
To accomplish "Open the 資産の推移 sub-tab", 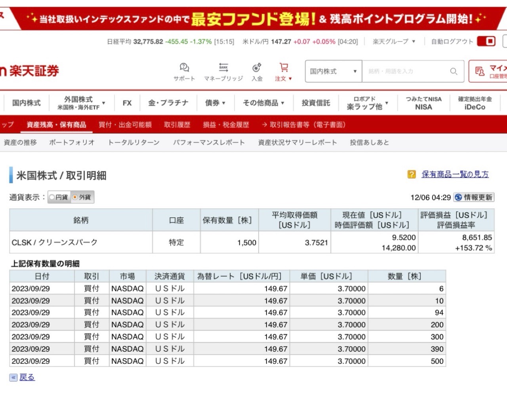I will tap(20, 143).
